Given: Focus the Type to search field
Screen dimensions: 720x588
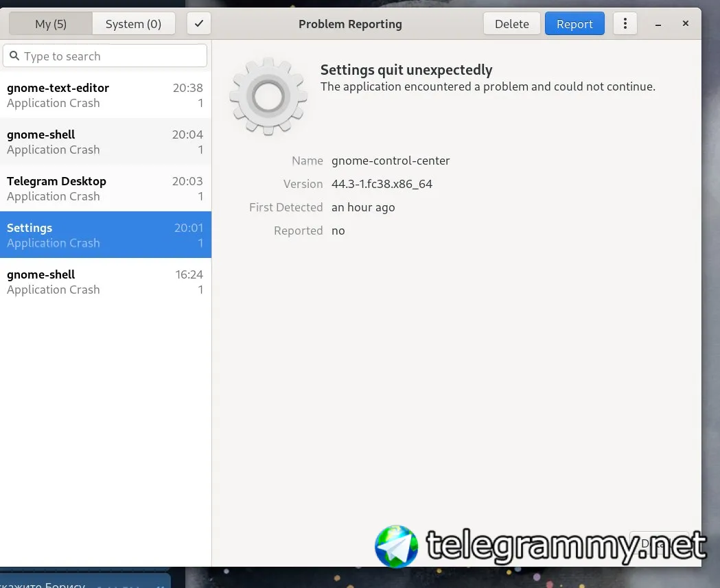Looking at the screenshot, I should pos(105,56).
